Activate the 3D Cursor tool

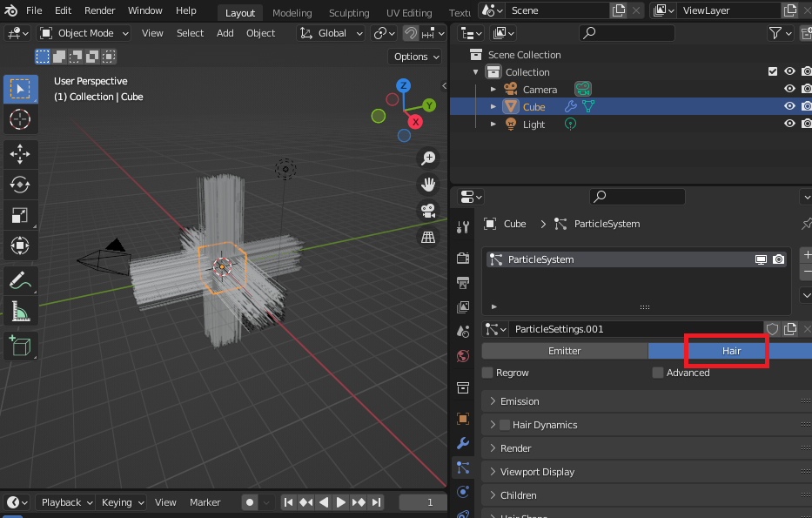pyautogui.click(x=20, y=119)
